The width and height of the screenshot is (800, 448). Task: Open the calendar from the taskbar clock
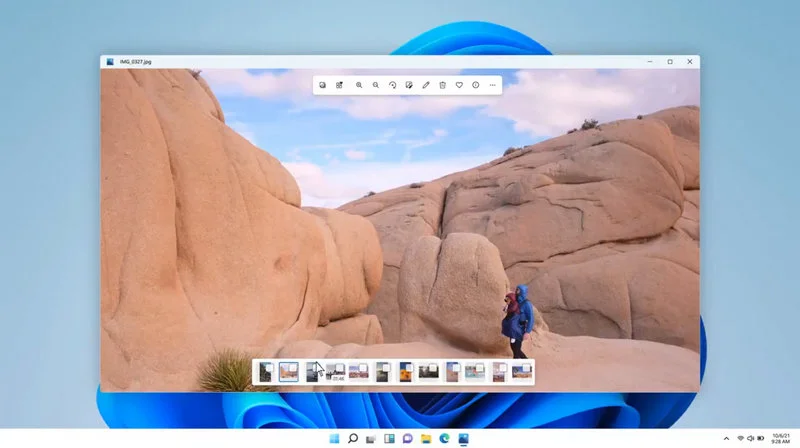pos(781,439)
